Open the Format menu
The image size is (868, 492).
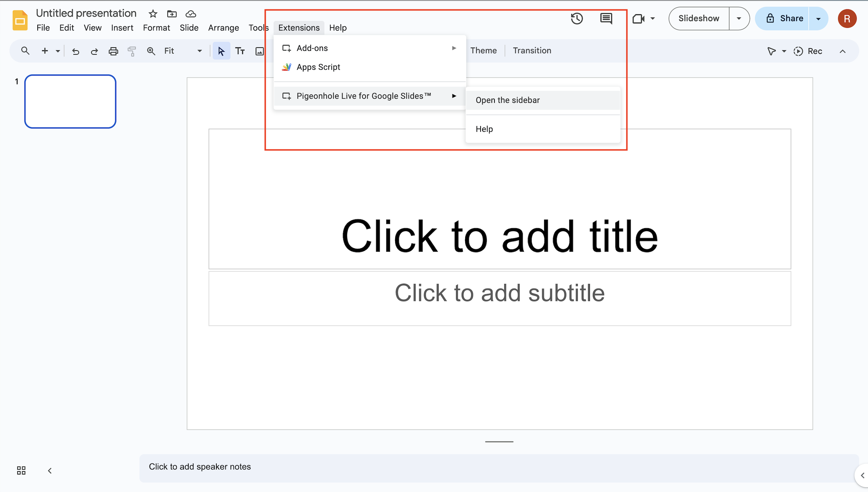coord(157,28)
